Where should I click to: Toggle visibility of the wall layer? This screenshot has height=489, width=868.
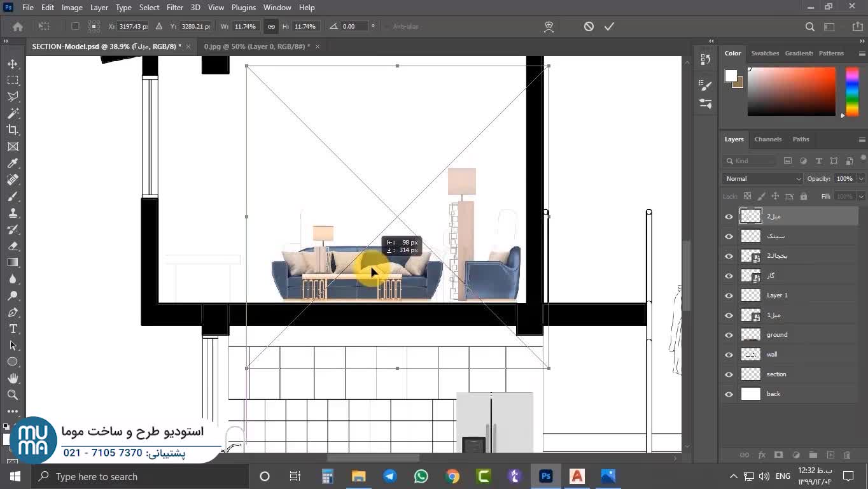(x=729, y=355)
